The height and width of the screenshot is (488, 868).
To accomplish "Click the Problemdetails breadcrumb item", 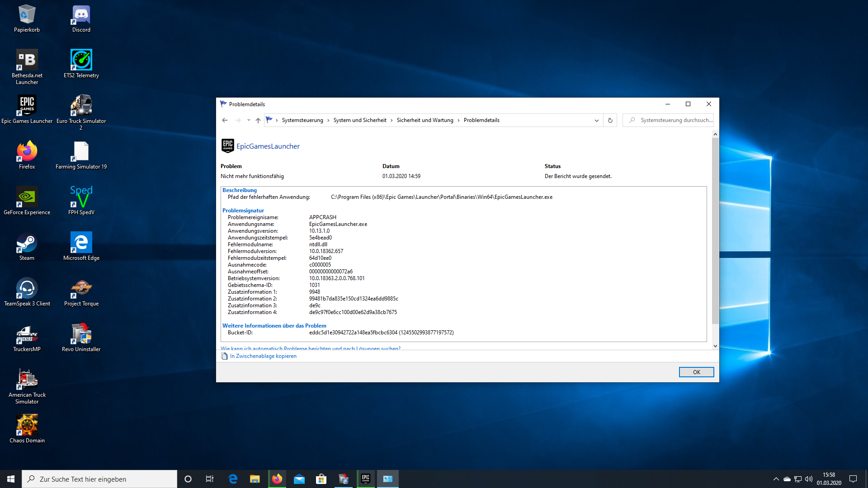I will (481, 120).
